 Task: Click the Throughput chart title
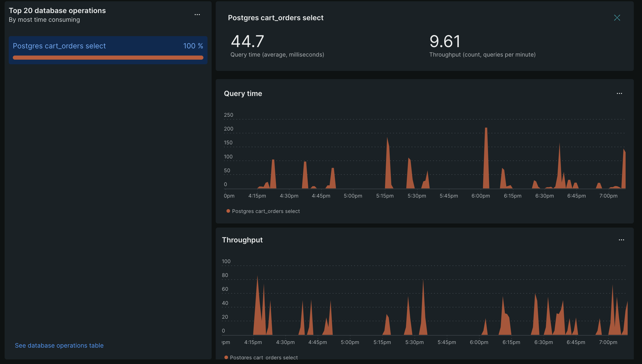click(x=242, y=240)
